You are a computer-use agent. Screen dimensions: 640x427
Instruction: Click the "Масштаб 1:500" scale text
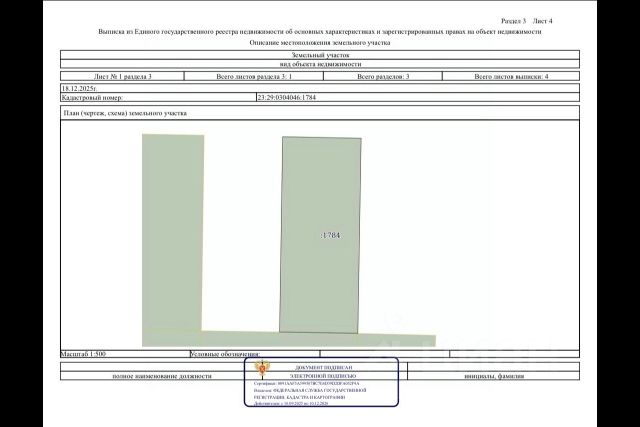[x=83, y=354]
